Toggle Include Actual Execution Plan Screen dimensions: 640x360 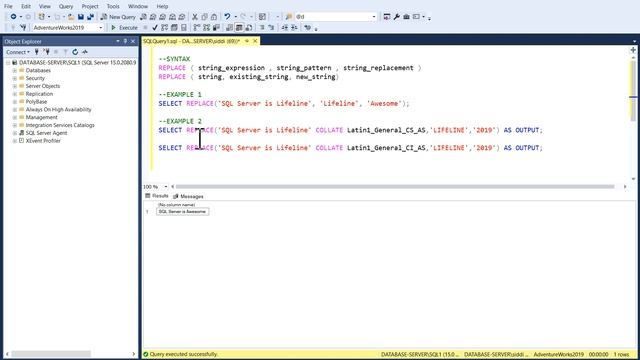(197, 28)
